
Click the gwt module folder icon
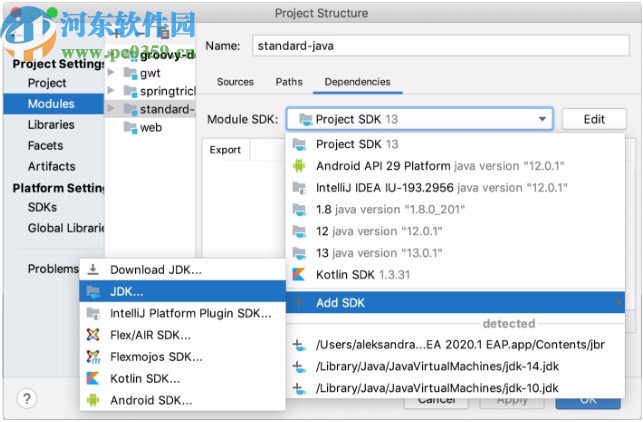[x=130, y=73]
